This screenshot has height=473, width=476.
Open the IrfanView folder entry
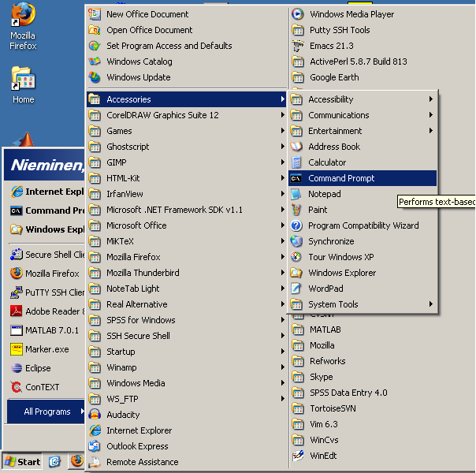187,194
